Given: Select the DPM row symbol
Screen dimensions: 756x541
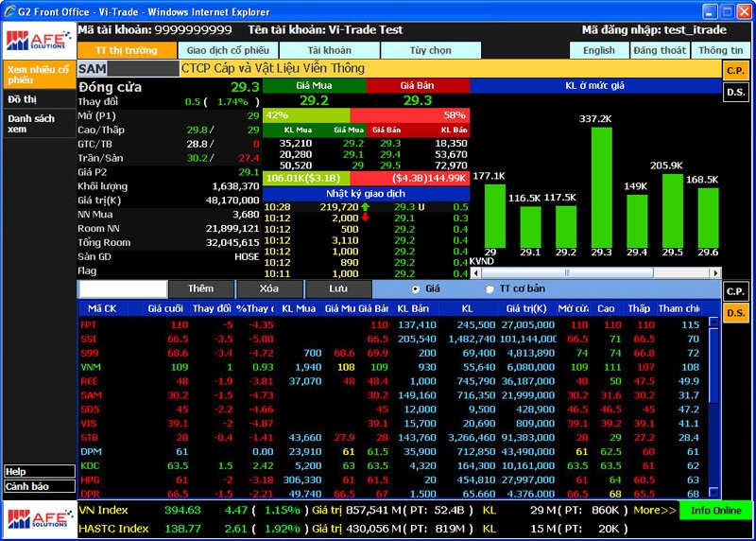Looking at the screenshot, I should click(x=91, y=452).
